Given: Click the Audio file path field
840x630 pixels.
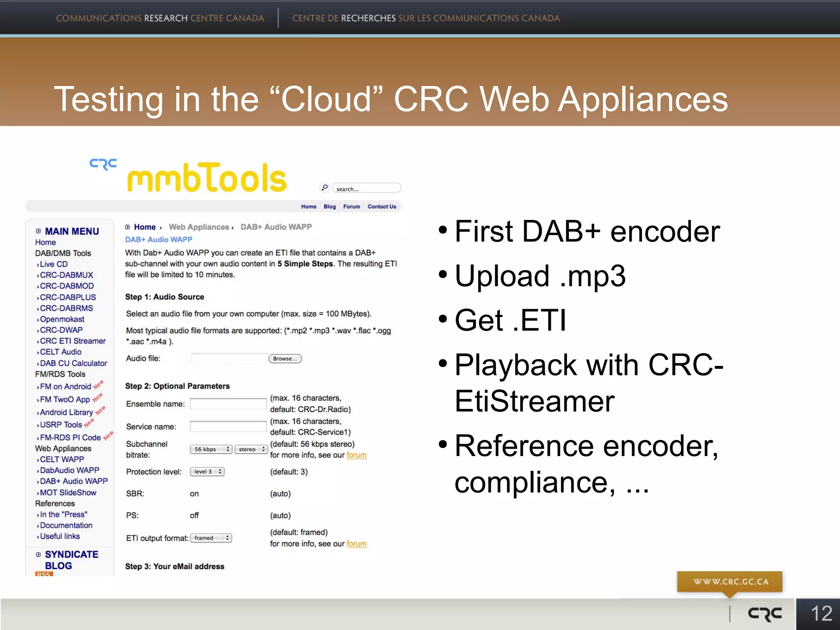Looking at the screenshot, I should click(x=229, y=358).
